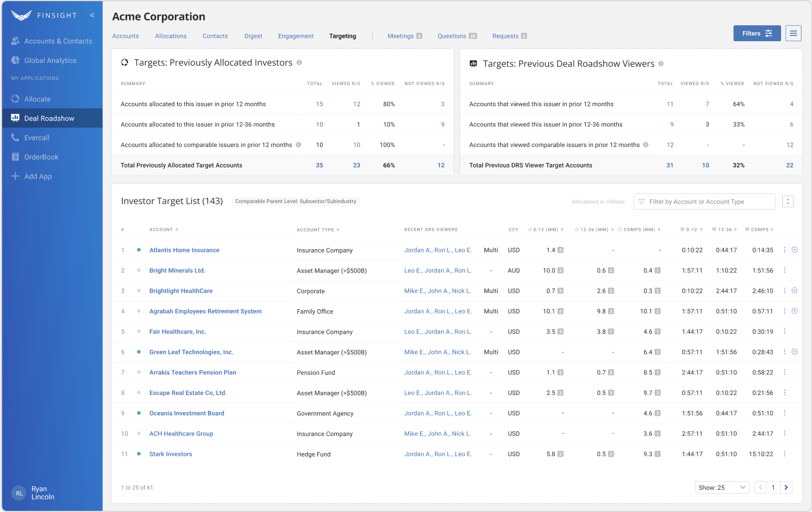
Task: Click the Filters button
Action: pos(757,33)
